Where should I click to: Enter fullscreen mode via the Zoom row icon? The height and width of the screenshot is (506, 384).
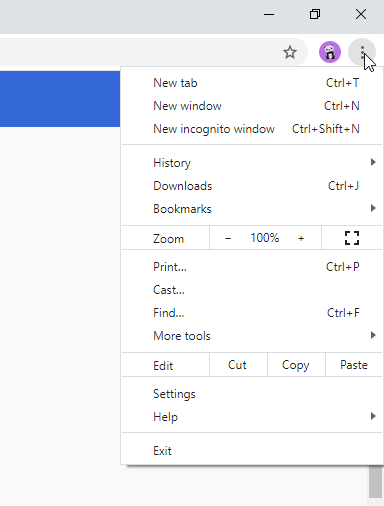(x=352, y=238)
